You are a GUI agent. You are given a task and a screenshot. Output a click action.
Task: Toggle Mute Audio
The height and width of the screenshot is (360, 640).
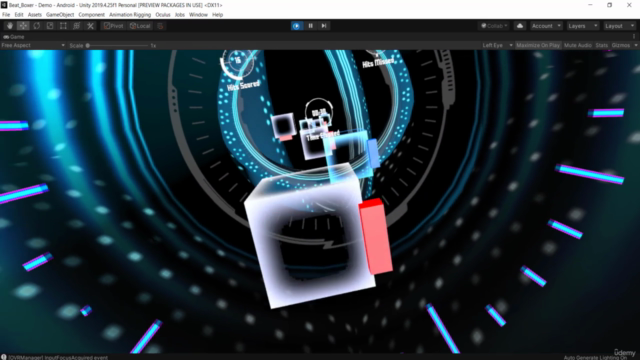click(x=578, y=45)
